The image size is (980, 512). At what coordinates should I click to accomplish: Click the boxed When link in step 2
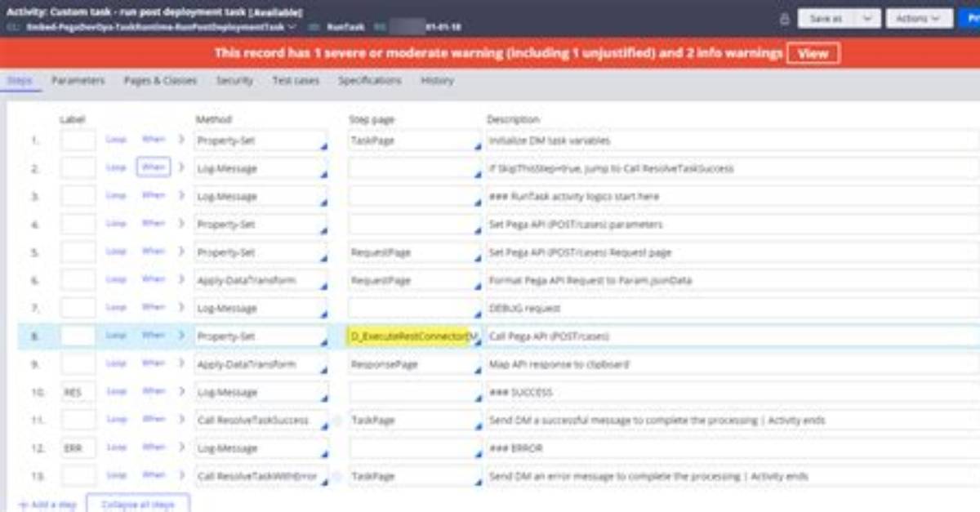pyautogui.click(x=154, y=167)
